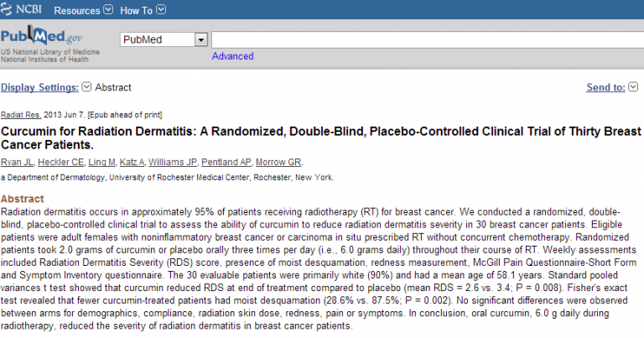Viewport: 644px width, 338px height.
Task: Select author Morrow GR
Action: coord(278,162)
